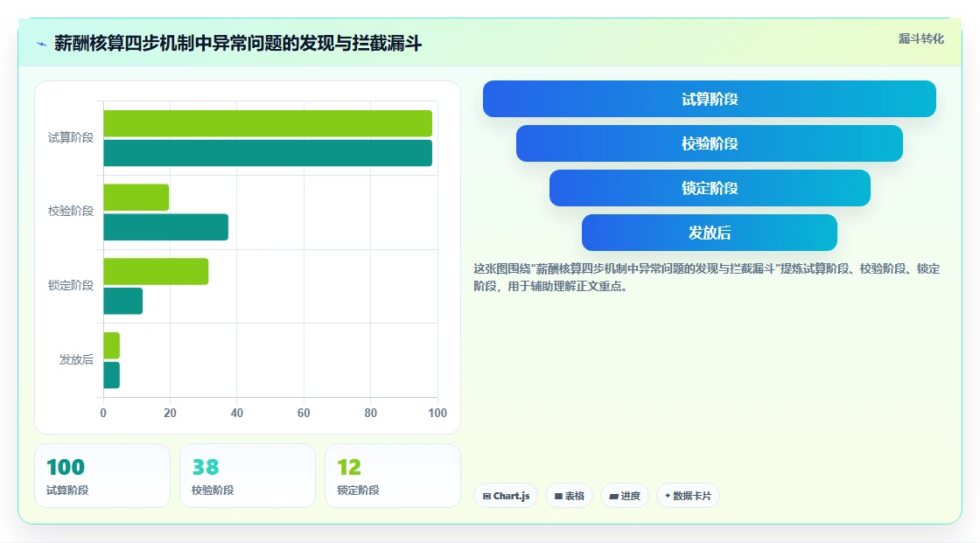Click the x-axis value 60
Viewport: 980px width, 543px height.
click(x=304, y=413)
